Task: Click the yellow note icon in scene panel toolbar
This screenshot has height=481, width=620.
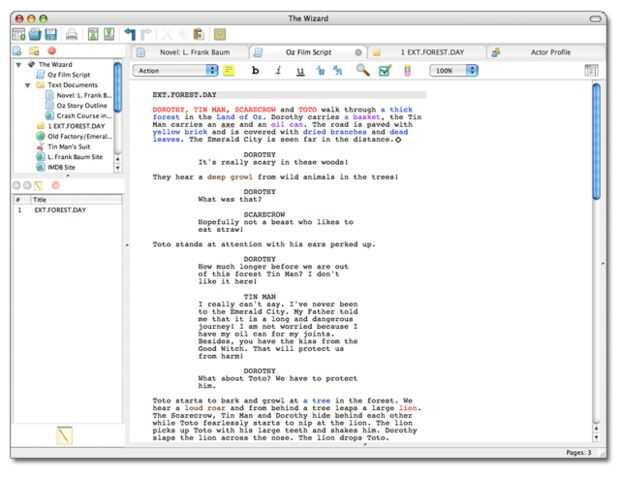Action: tap(38, 185)
